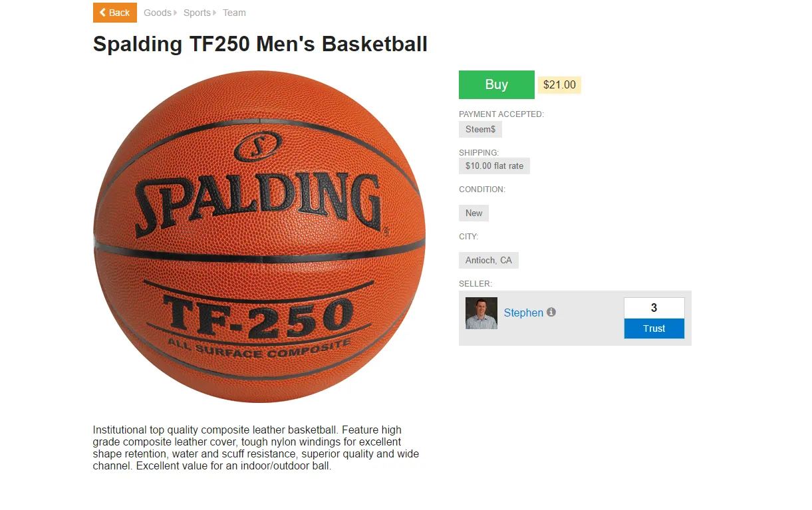Click the chevron arrow after Sports breadcrumb
The image size is (812, 510).
pos(215,13)
